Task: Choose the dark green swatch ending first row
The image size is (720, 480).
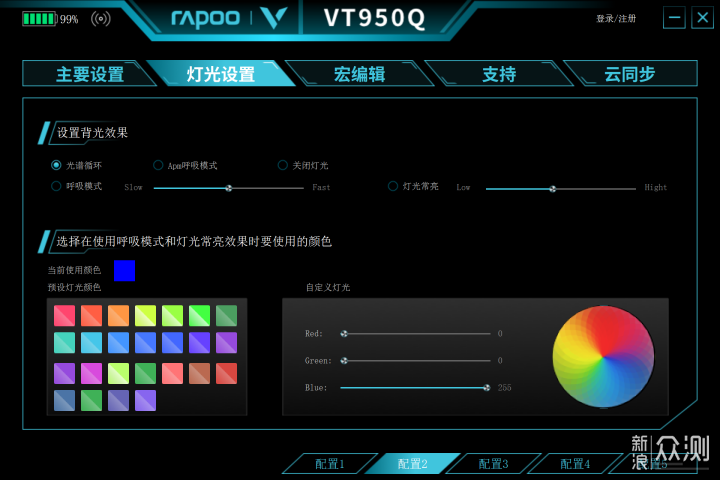Action: (x=226, y=316)
